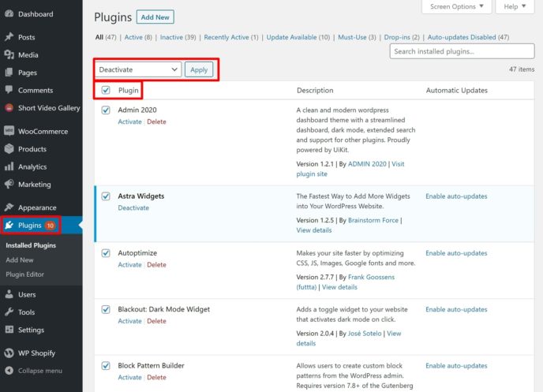Open the Dashboard gauge icon
Image resolution: width=543 pixels, height=392 pixels.
pos(9,14)
